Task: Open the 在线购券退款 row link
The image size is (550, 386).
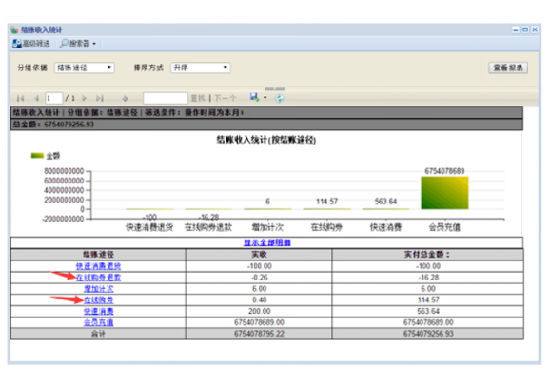Action: point(98,277)
